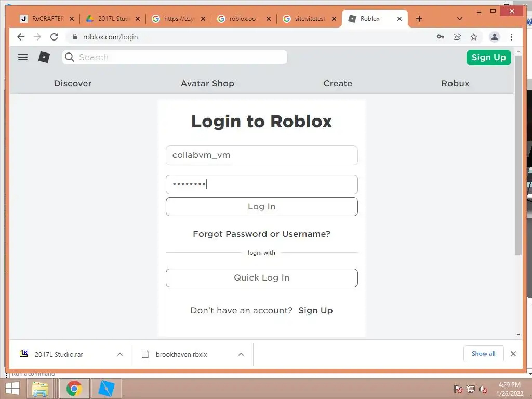Open the Roblox hamburger menu icon
Viewport: 532px width, 399px height.
click(23, 57)
